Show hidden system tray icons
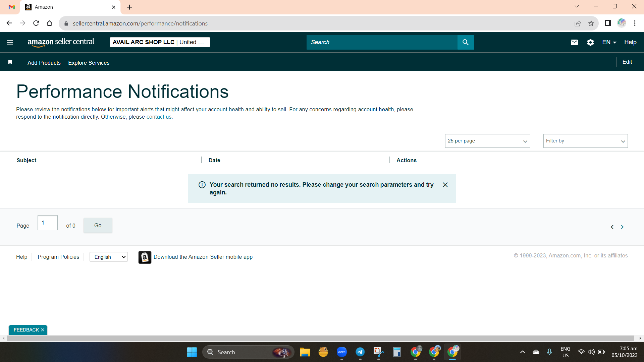This screenshot has width=644, height=362. [522, 352]
